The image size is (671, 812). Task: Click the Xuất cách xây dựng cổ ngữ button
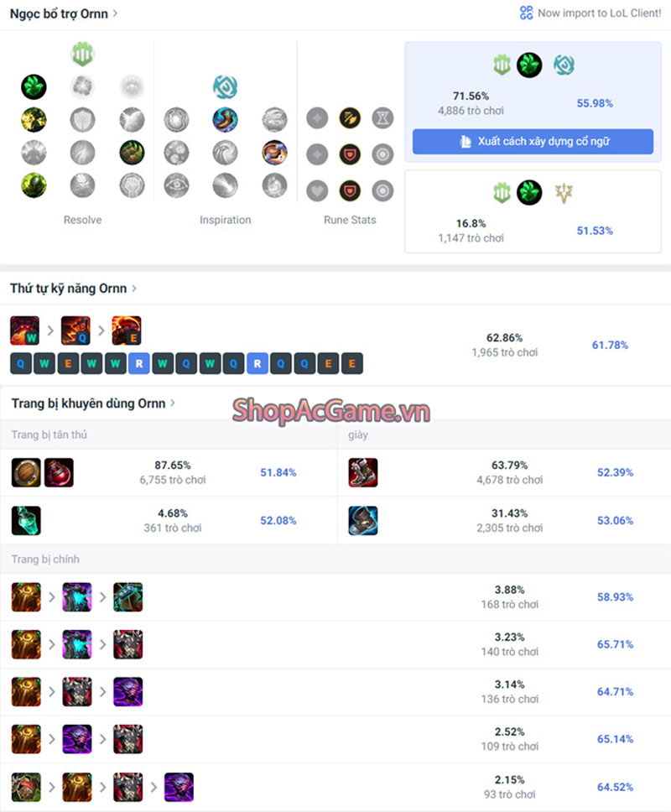533,142
